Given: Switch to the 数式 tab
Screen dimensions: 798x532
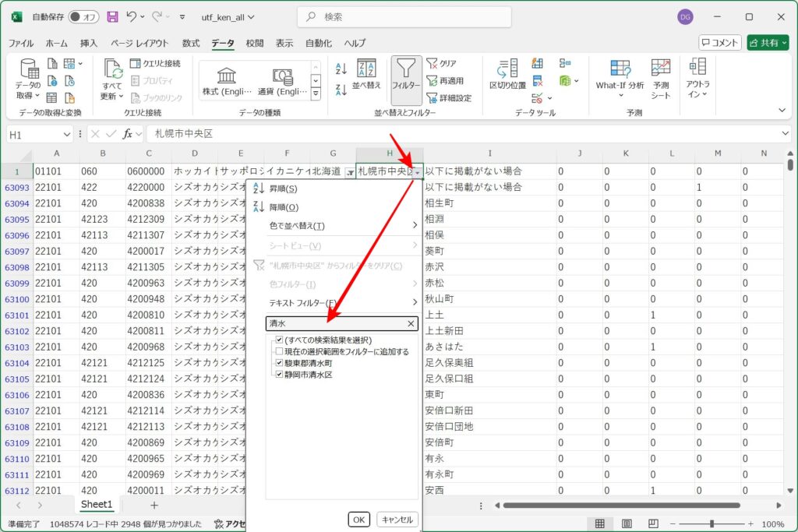Looking at the screenshot, I should 191,44.
